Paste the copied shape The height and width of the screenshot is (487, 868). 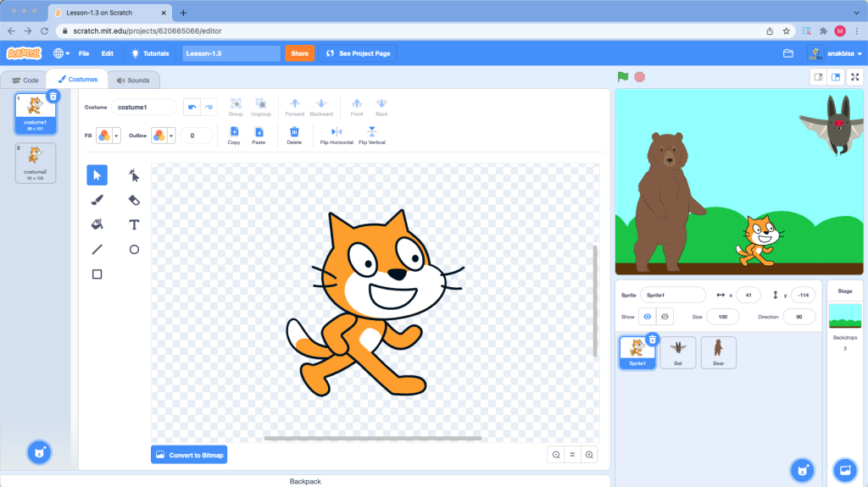click(x=259, y=135)
